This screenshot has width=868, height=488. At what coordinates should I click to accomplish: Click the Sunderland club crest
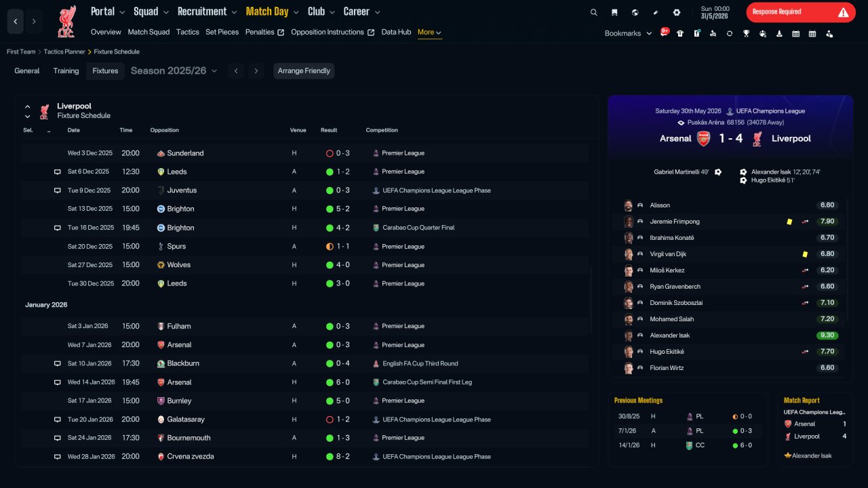pyautogui.click(x=161, y=153)
